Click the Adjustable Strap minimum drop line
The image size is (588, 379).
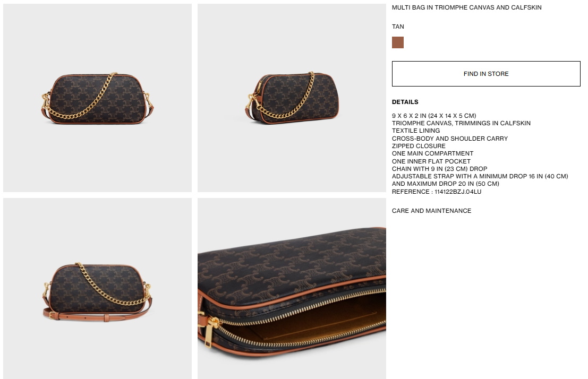tap(480, 177)
